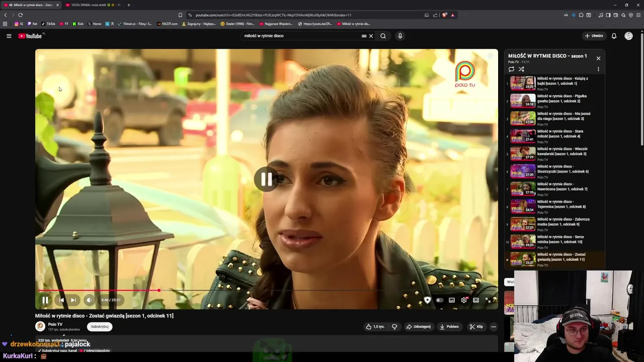Click the search magnifier button
Image resolution: width=644 pixels, height=362 pixels.
click(x=383, y=36)
